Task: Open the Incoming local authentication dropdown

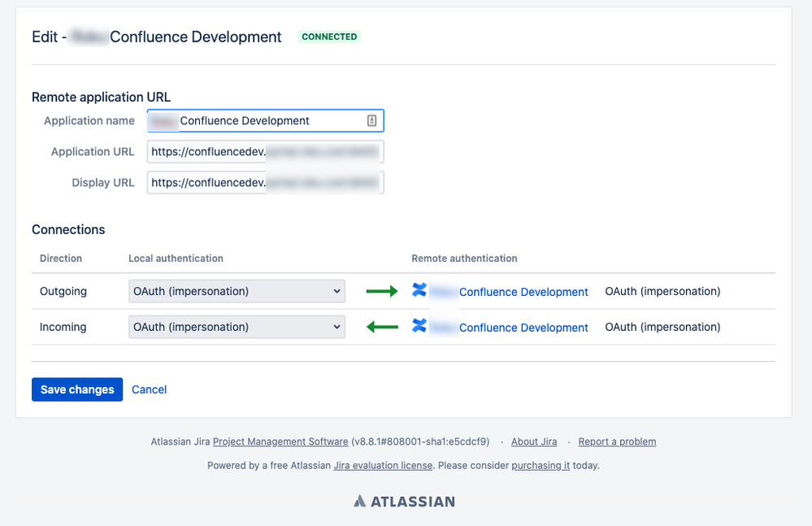Action: click(237, 327)
